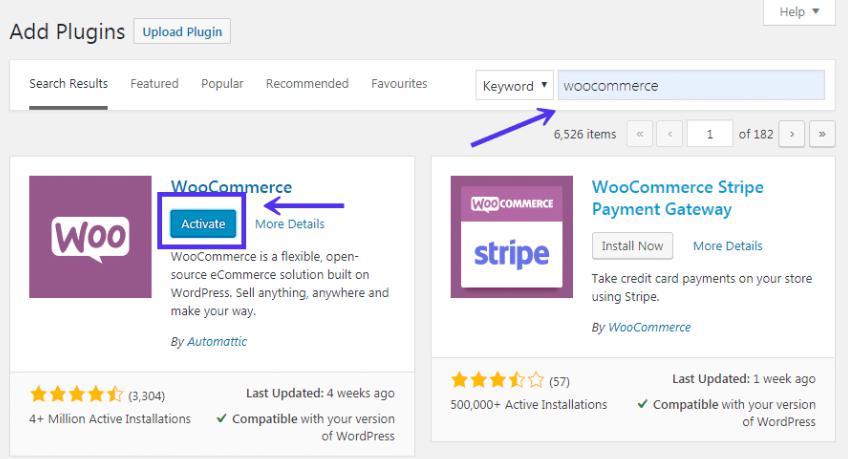Open the WooCommerce author link under Stripe
Image resolution: width=848 pixels, height=459 pixels.
pyautogui.click(x=650, y=327)
